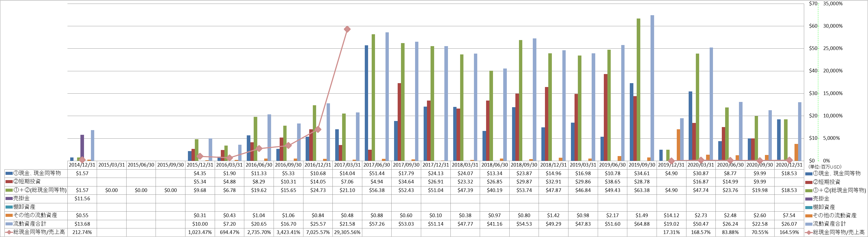Select the 2,735.70% ratio cell
868x237 pixels.
[259, 232]
